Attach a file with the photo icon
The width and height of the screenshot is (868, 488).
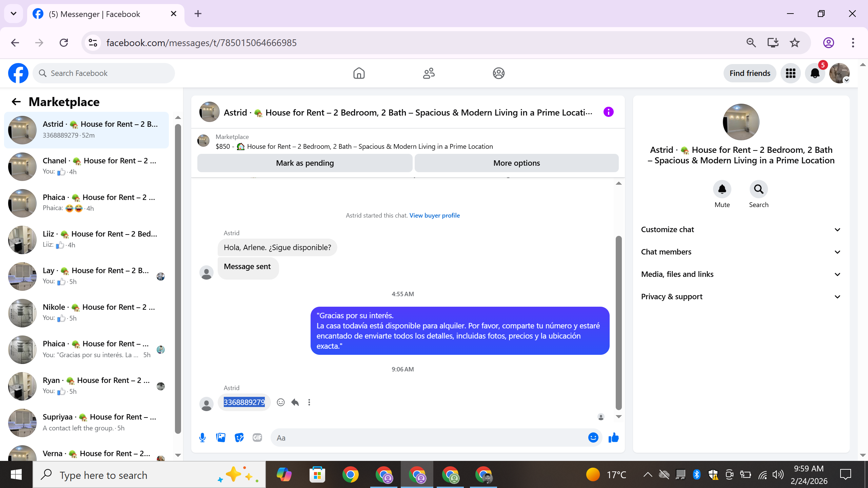tap(221, 438)
